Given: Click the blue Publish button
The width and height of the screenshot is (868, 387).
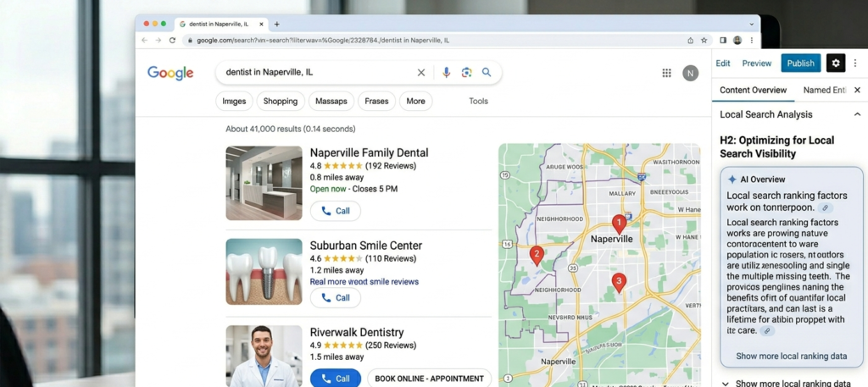Looking at the screenshot, I should 801,63.
